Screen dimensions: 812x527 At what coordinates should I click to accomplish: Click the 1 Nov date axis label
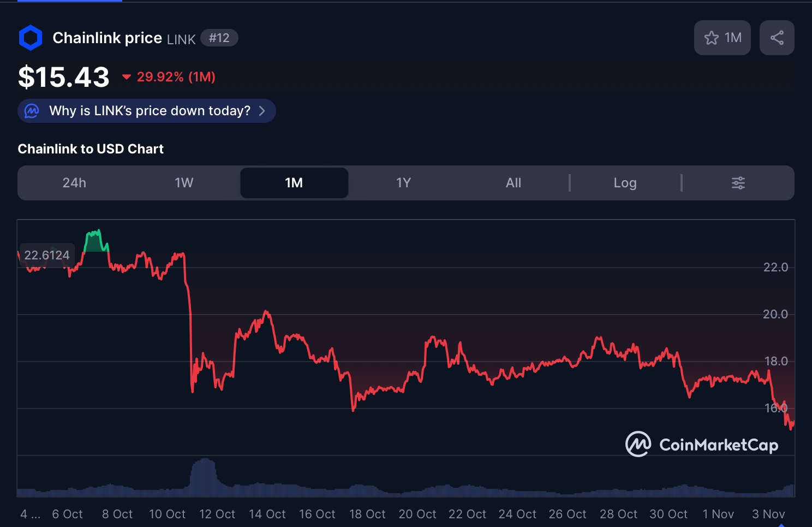(718, 514)
